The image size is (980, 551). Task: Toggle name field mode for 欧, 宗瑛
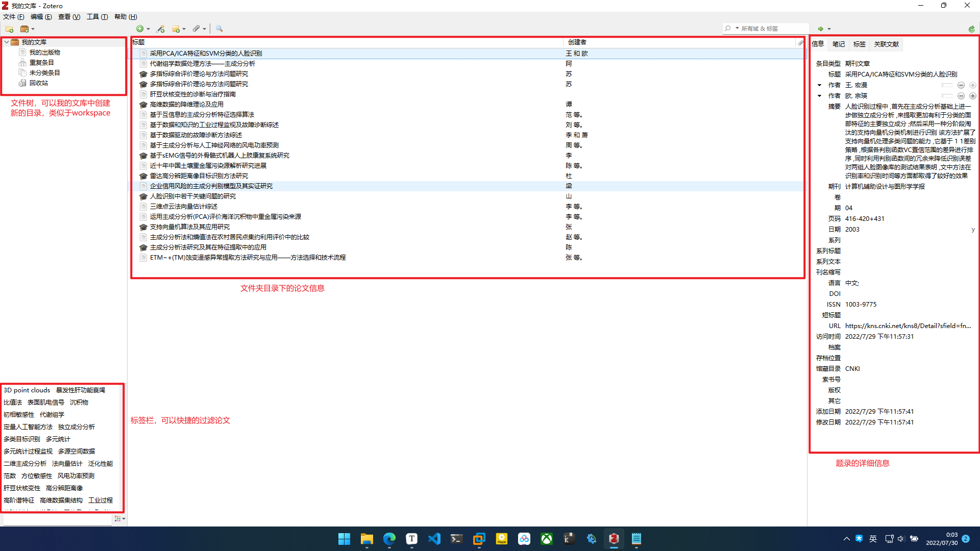click(947, 96)
